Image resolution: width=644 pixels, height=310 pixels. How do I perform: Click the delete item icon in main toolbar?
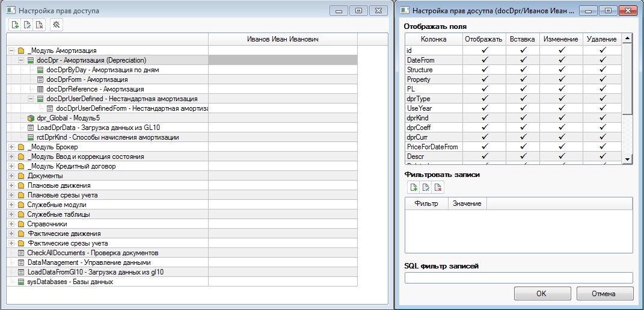coord(39,25)
